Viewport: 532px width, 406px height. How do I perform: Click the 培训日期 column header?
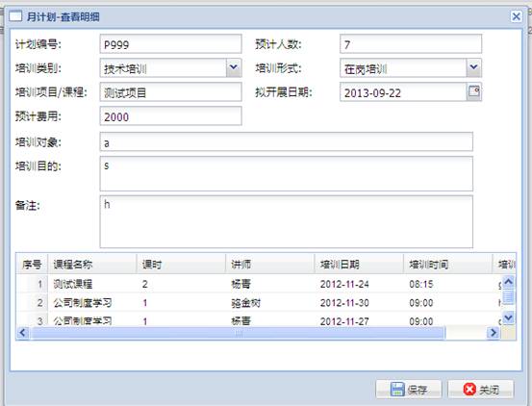pos(359,264)
